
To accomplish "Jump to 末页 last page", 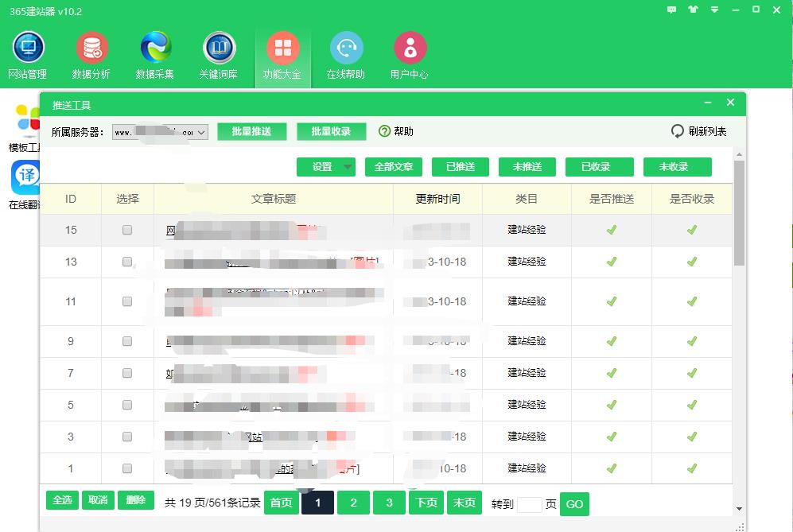I will (x=465, y=503).
